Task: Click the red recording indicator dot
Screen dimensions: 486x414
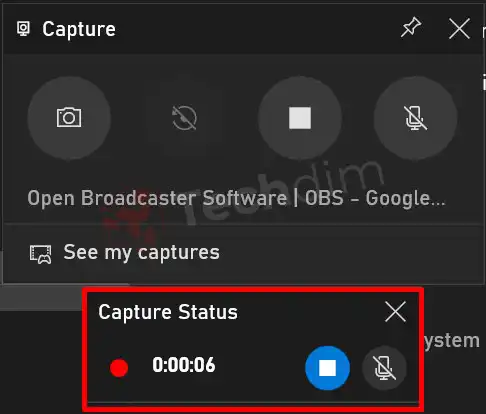Action: coord(119,368)
